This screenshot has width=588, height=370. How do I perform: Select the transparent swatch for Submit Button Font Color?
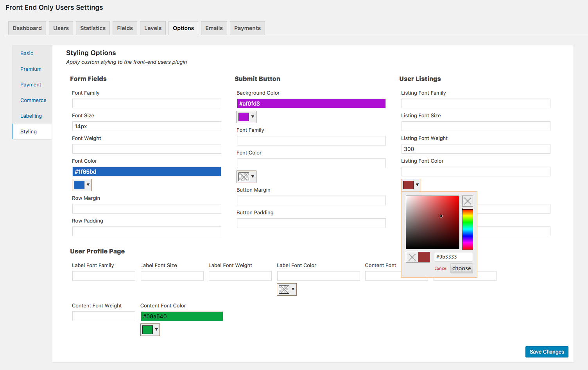coord(244,176)
